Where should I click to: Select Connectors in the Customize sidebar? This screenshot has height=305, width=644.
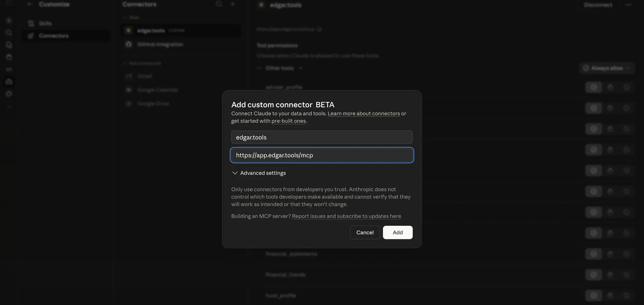66,36
